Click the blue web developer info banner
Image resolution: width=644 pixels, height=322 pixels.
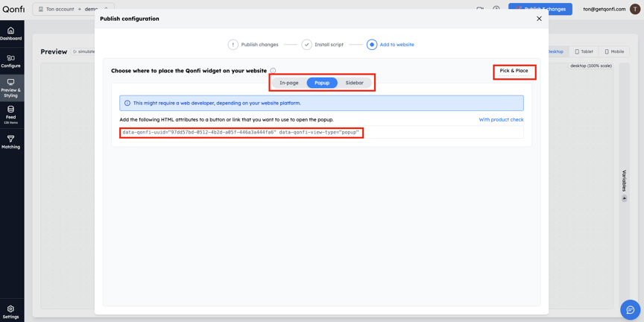[x=321, y=103]
